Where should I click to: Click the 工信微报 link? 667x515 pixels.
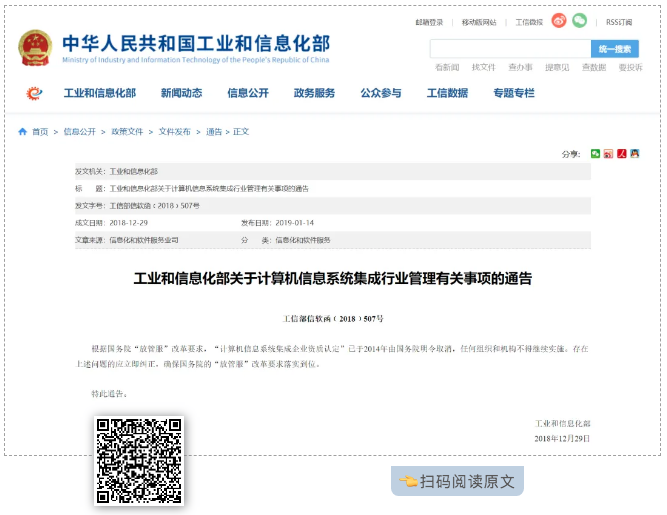[x=529, y=22]
